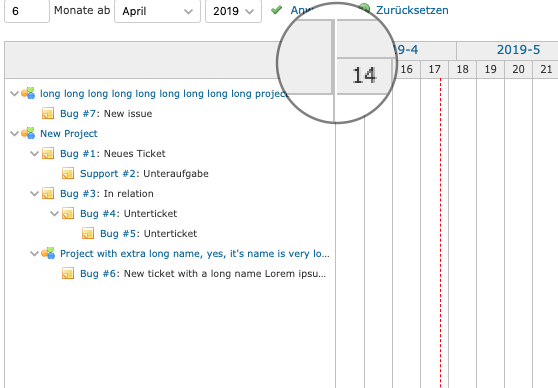Click the Support #2 ticket icon
Screen dimensions: 558x388
tap(68, 173)
